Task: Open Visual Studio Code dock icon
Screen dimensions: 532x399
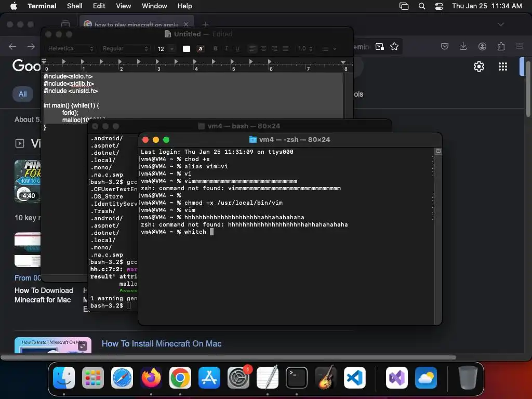Action: click(354, 378)
